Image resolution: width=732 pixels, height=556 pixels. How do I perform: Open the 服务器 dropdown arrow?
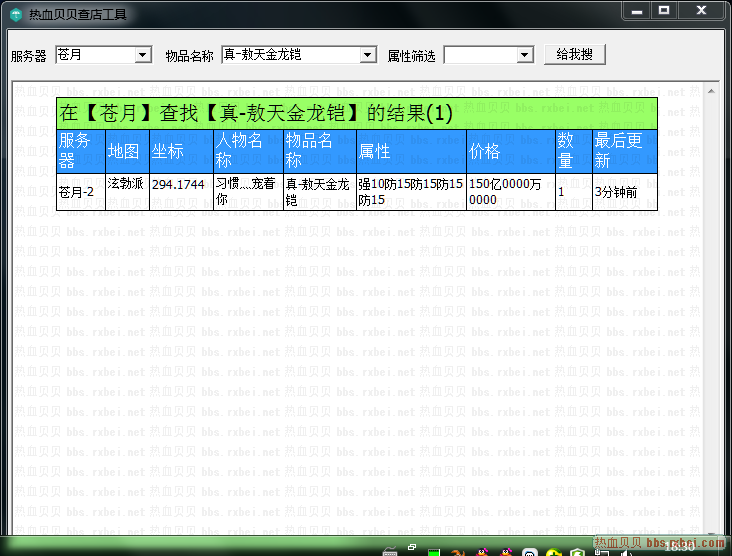click(x=142, y=55)
